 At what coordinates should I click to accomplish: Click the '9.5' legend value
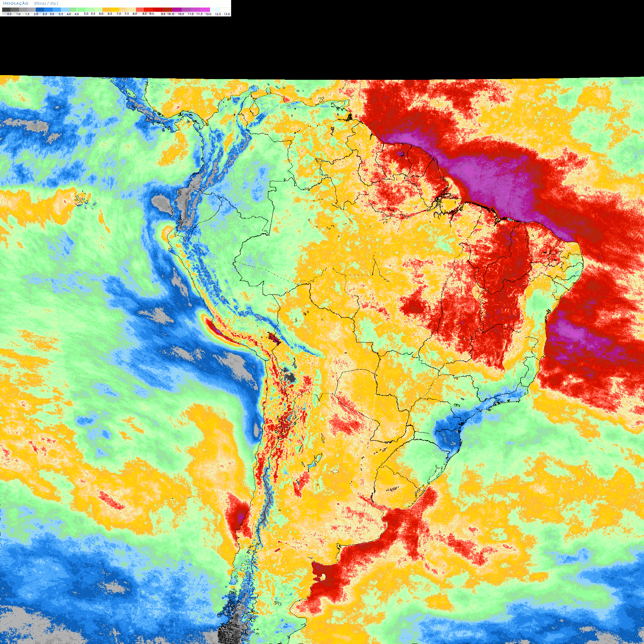(163, 14)
